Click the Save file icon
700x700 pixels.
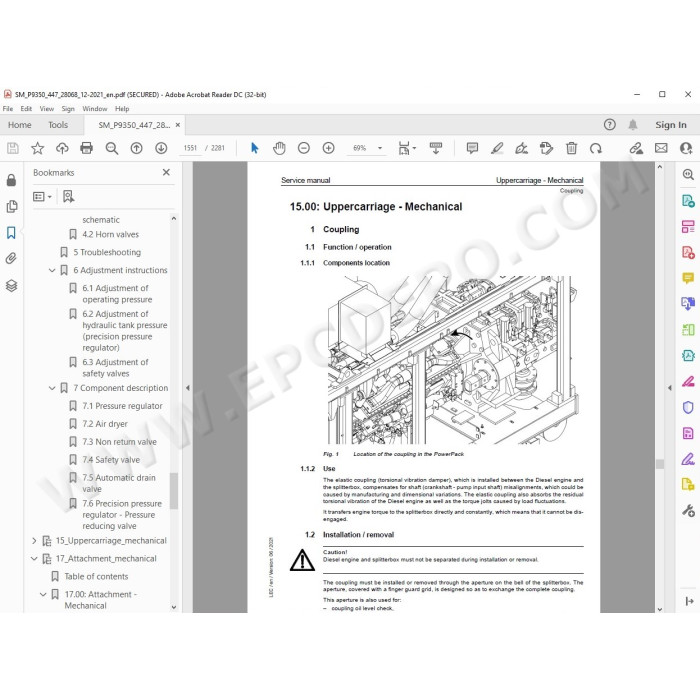tap(13, 148)
